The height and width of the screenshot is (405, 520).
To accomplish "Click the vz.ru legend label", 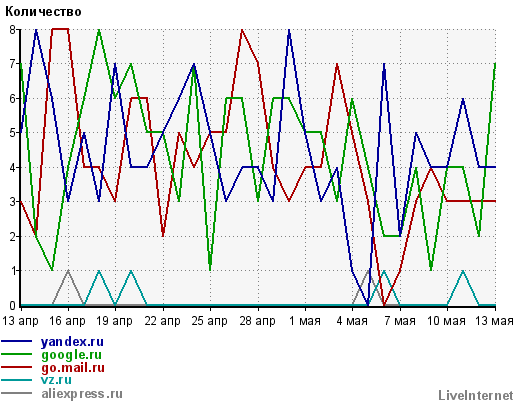I will coord(56,380).
